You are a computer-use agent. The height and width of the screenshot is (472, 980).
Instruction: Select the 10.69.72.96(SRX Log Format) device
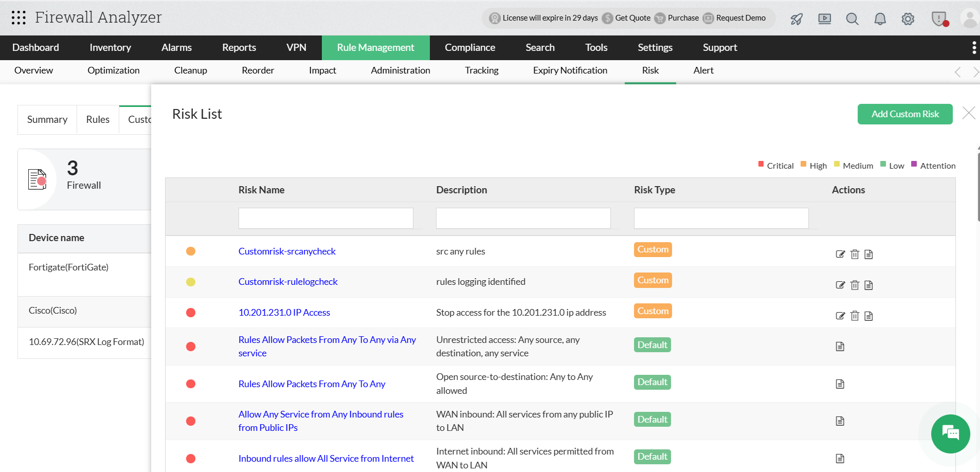tap(84, 342)
